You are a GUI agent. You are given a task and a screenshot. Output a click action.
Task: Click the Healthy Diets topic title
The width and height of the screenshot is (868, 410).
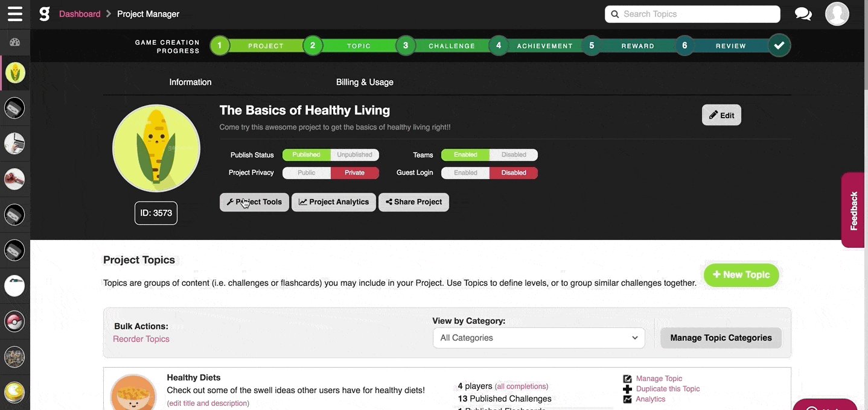point(194,377)
